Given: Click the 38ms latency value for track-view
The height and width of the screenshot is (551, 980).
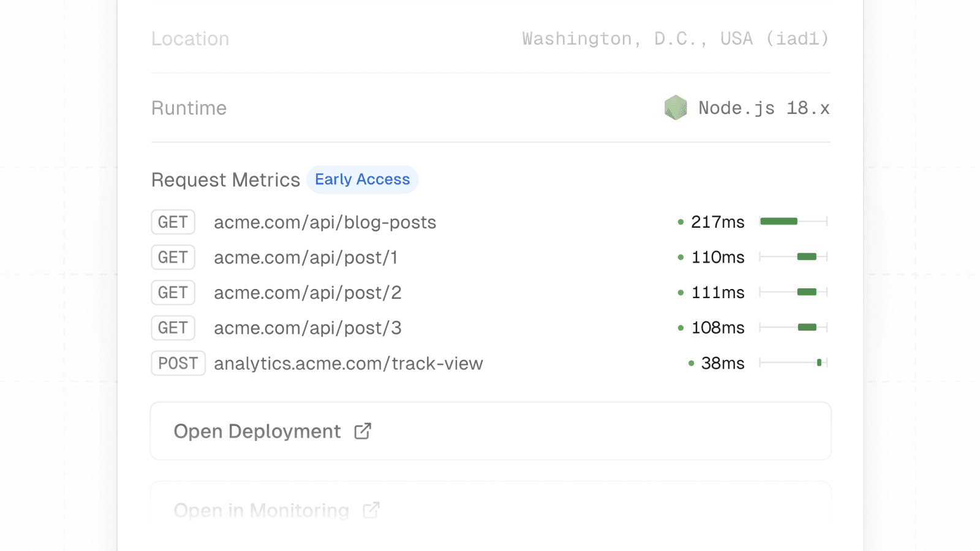Looking at the screenshot, I should tap(723, 362).
